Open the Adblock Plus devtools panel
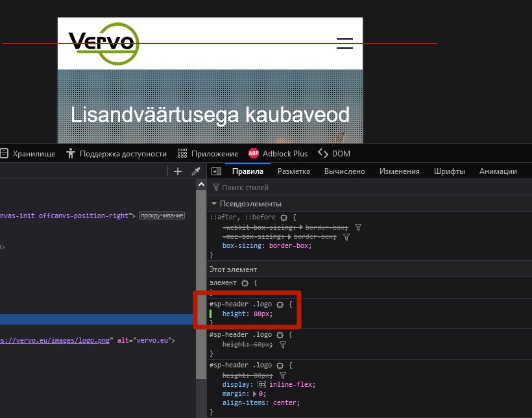 pos(278,154)
